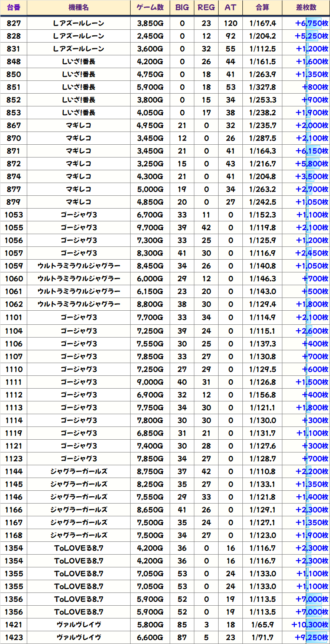Click the +10,300枚 difference value
330x644 pixels.
[310, 625]
